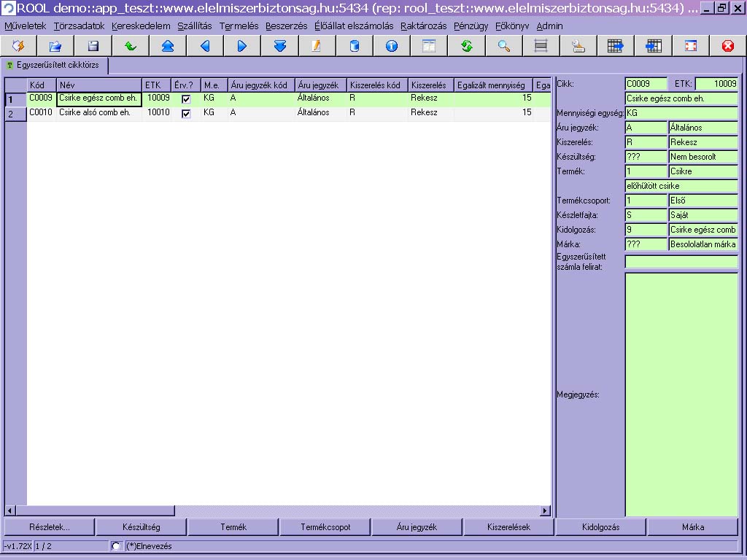Click the Egalizált mennyiség column header
Viewport: 747px width, 560px height.
494,85
